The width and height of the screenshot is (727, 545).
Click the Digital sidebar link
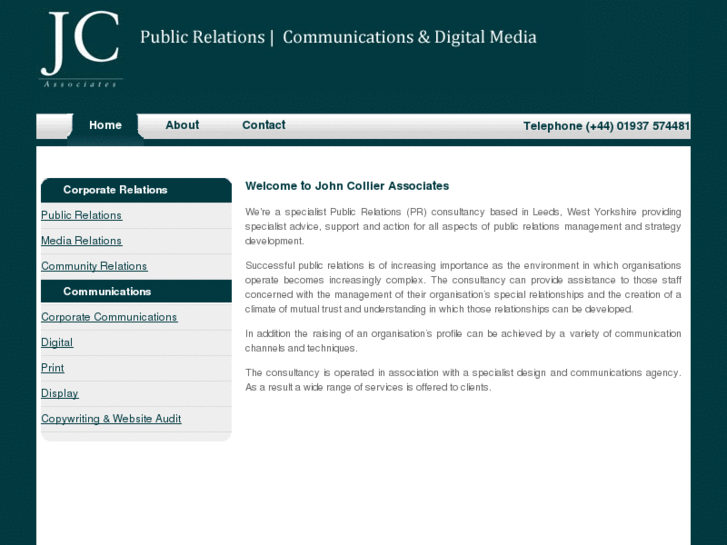57,343
